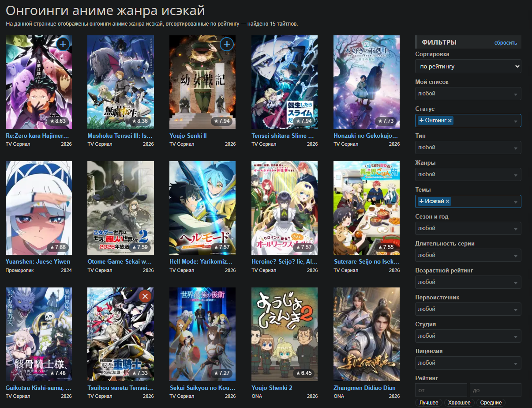Open the Лицензия filter dropdown
The width and height of the screenshot is (532, 408).
click(x=468, y=363)
